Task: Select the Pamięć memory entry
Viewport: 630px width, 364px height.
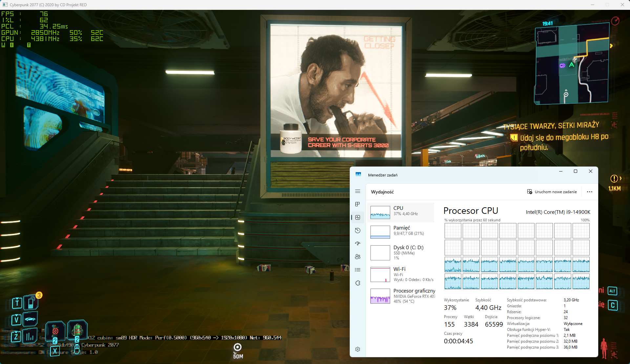Action: (401, 232)
